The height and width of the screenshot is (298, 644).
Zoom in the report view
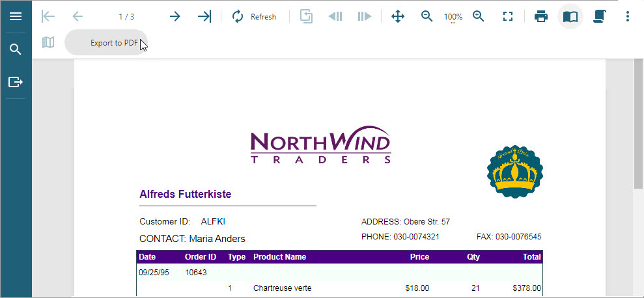(479, 16)
